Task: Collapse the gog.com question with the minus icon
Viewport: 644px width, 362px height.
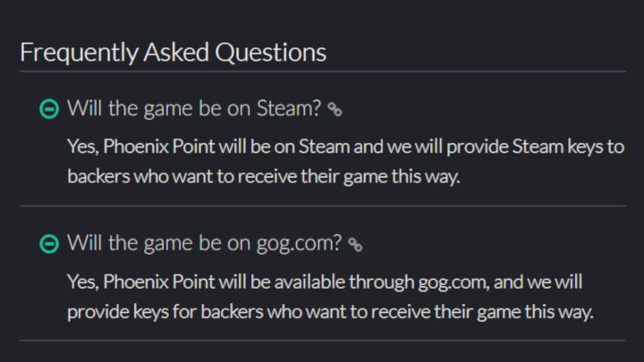Action: [50, 243]
